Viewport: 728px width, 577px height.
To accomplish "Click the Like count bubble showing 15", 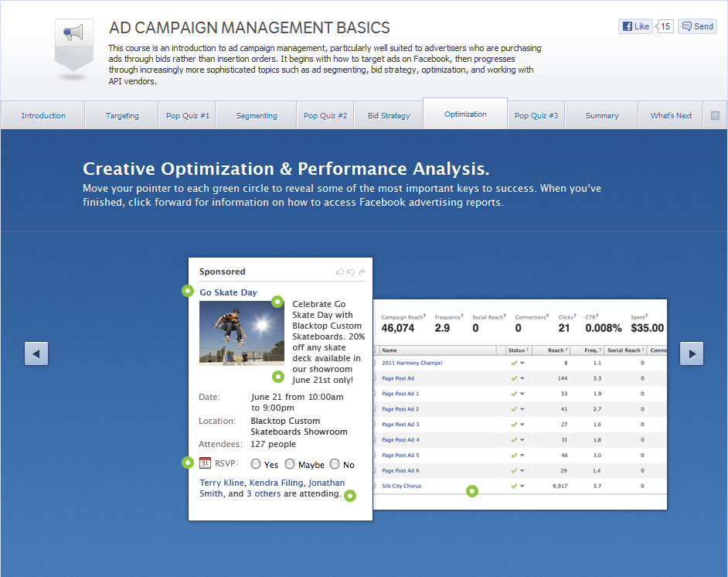I will click(x=665, y=26).
